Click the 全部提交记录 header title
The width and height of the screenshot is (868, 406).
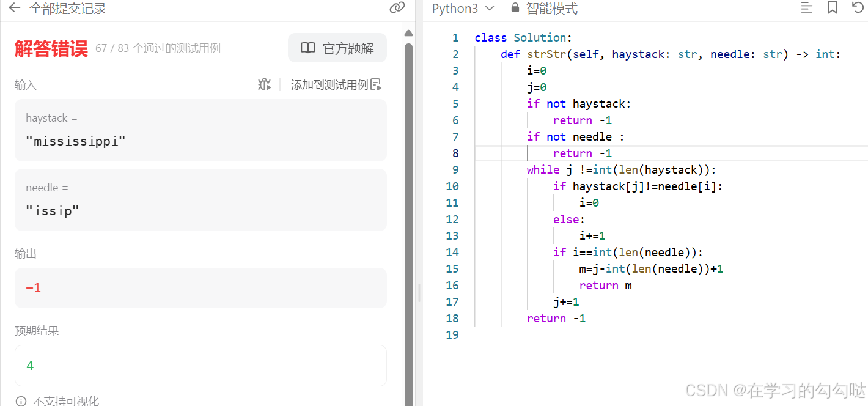click(68, 9)
